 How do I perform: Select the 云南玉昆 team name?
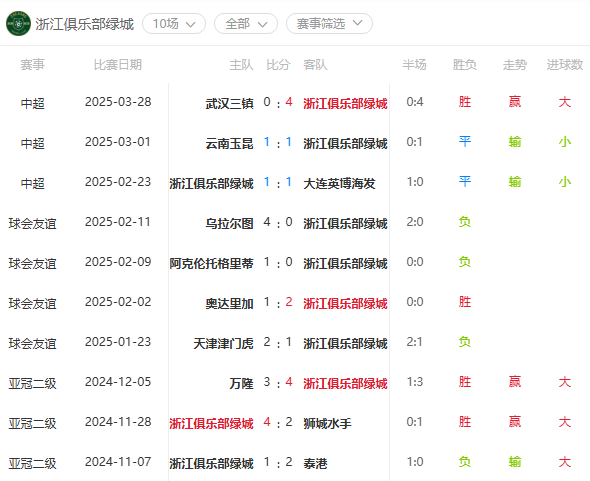[230, 143]
